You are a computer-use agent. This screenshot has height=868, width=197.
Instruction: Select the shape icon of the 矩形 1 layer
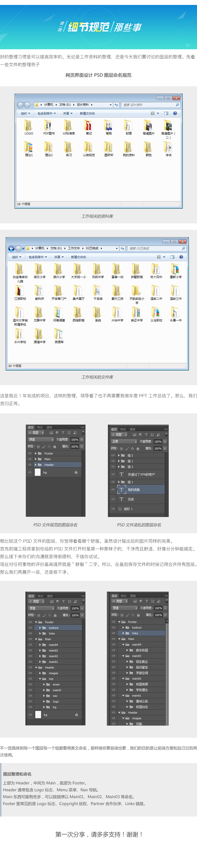tap(120, 509)
